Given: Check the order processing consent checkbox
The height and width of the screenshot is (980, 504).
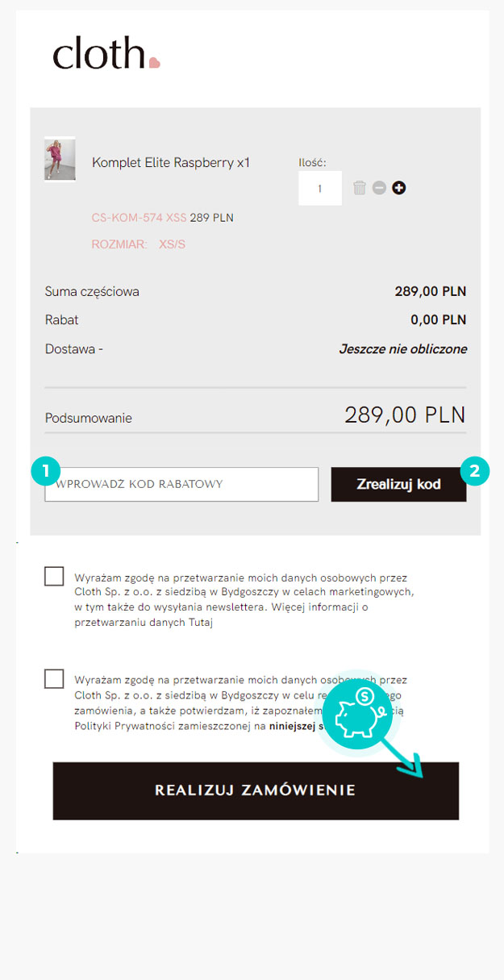Looking at the screenshot, I should (x=54, y=678).
